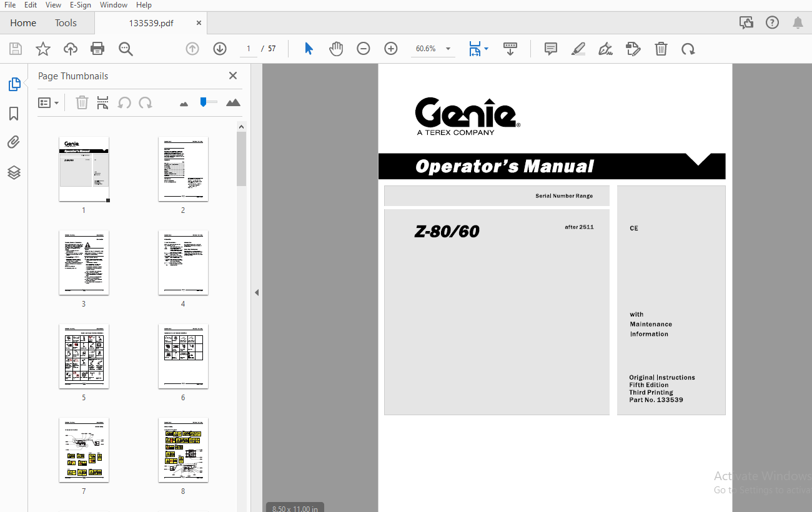The height and width of the screenshot is (512, 812).
Task: Zoom in with the plus circle
Action: [x=391, y=49]
